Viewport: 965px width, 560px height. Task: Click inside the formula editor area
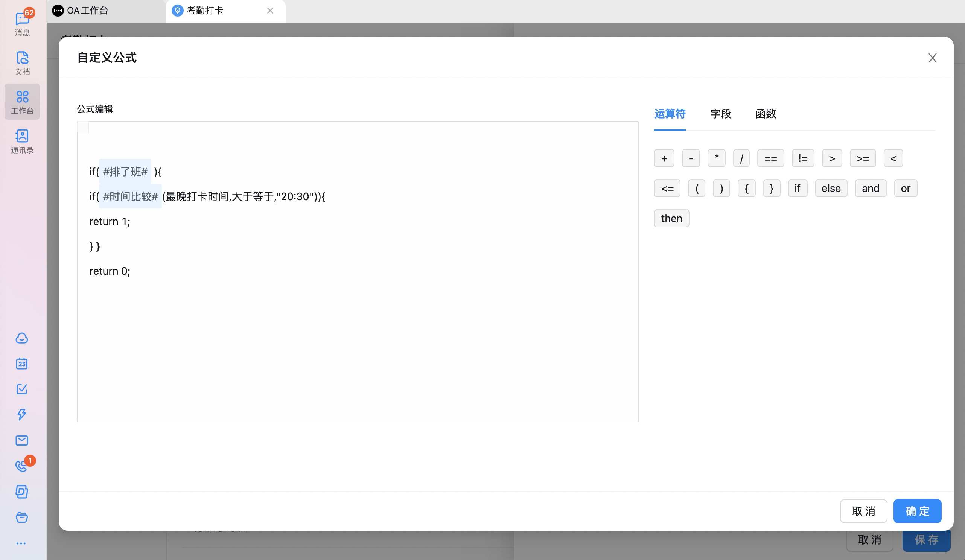pos(358,272)
